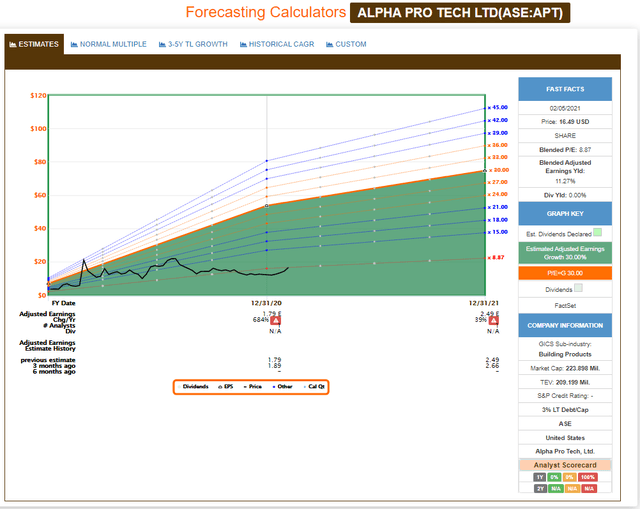Click the orange P/E=G 30.00 key bar
The image size is (640, 509).
pyautogui.click(x=565, y=273)
